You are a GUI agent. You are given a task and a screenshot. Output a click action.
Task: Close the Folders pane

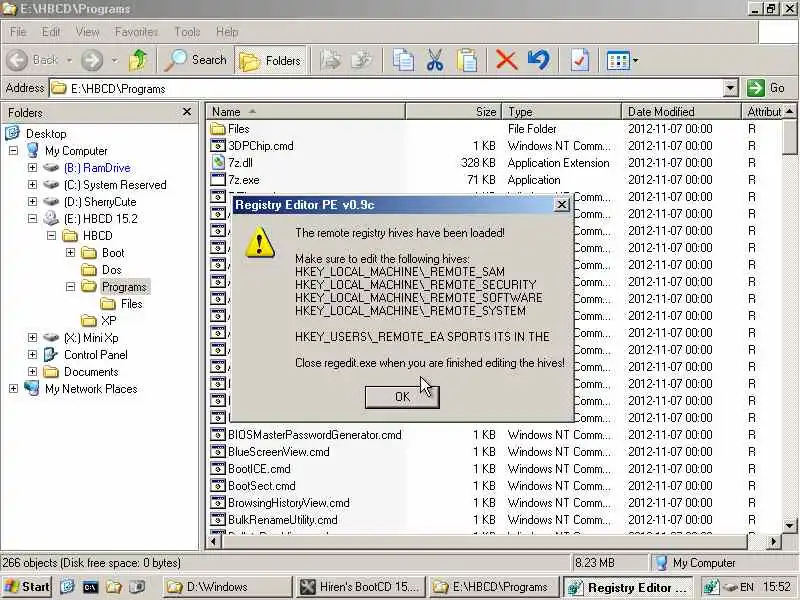pyautogui.click(x=187, y=112)
